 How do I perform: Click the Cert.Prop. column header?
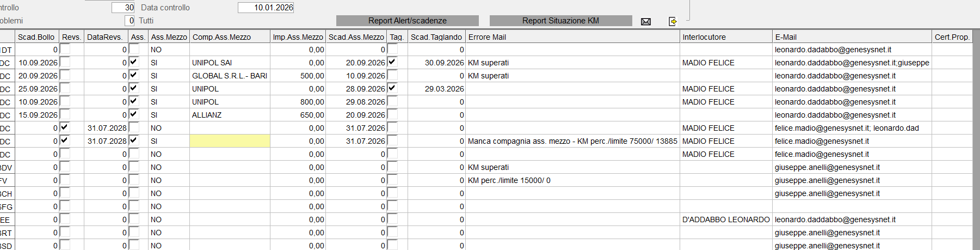(952, 37)
